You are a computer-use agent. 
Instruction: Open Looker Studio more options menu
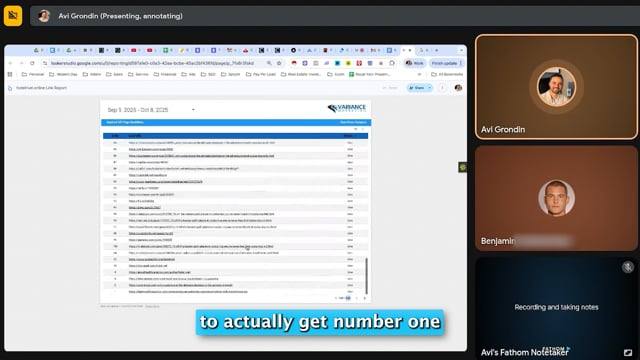(442, 88)
